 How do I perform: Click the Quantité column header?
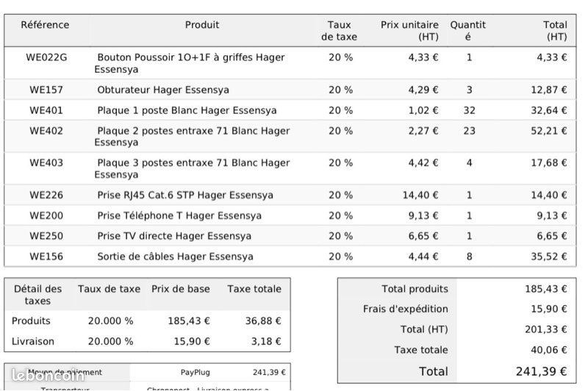[x=467, y=31]
